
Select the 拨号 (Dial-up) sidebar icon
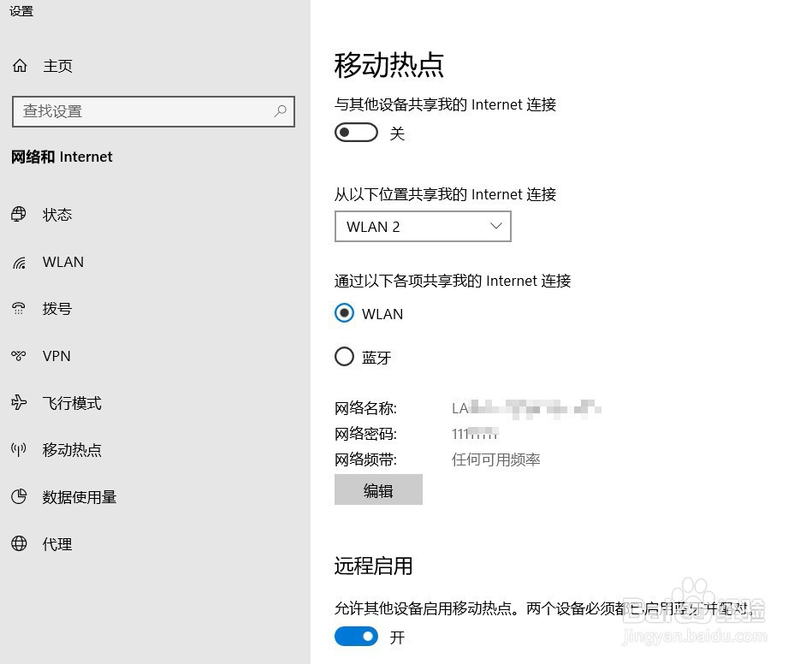19,309
